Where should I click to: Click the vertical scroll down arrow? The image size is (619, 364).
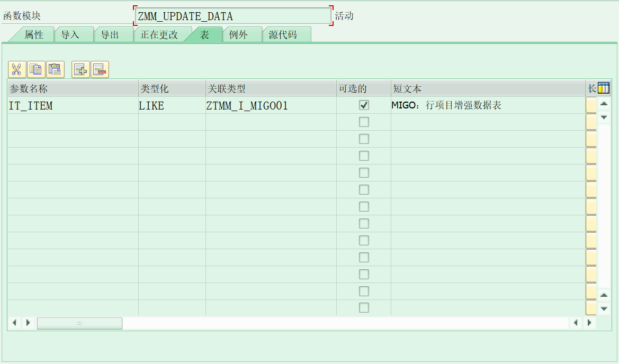click(x=603, y=308)
